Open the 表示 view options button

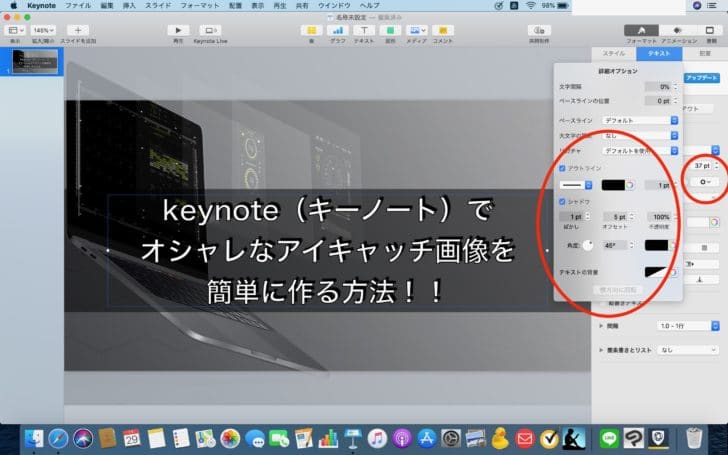[x=15, y=30]
